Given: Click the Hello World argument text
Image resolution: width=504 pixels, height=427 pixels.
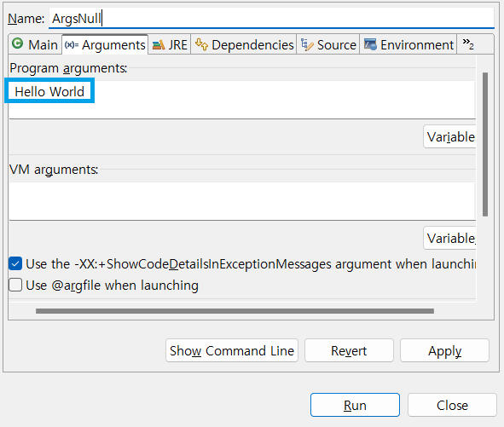Looking at the screenshot, I should (49, 92).
